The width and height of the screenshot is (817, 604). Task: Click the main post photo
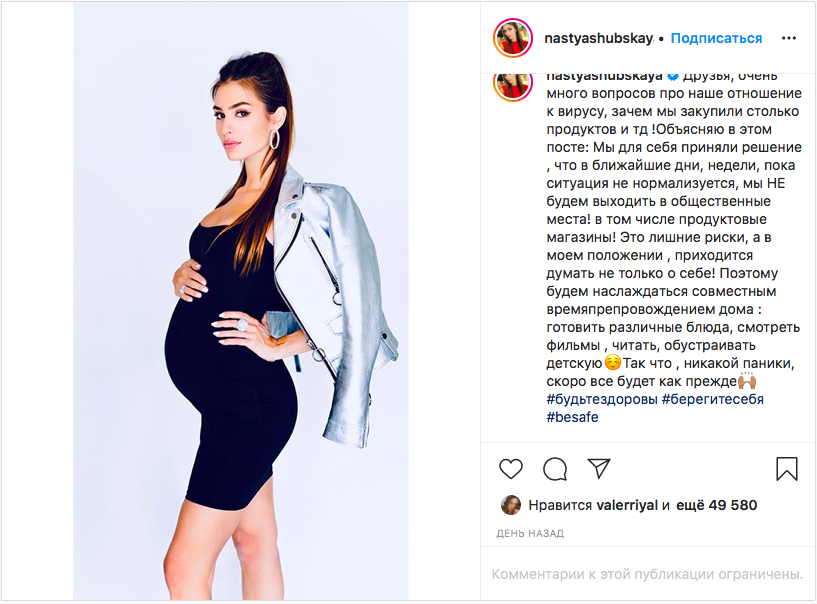[241, 301]
